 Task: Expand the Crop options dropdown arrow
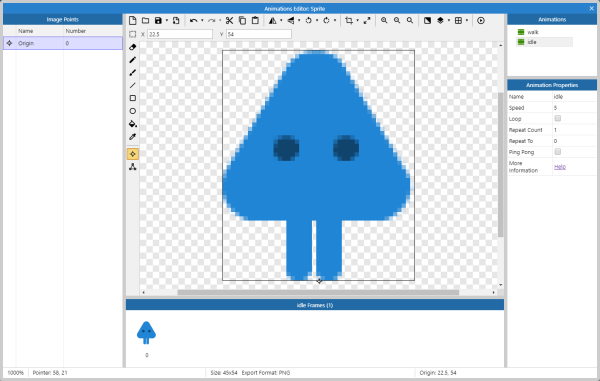coord(357,20)
